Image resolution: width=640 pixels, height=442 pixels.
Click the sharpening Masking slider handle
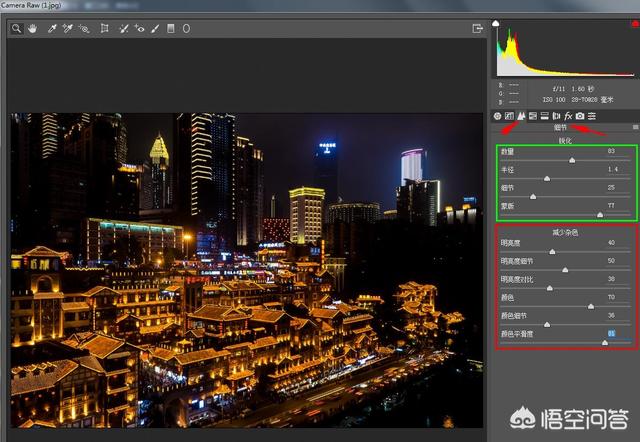tap(600, 215)
